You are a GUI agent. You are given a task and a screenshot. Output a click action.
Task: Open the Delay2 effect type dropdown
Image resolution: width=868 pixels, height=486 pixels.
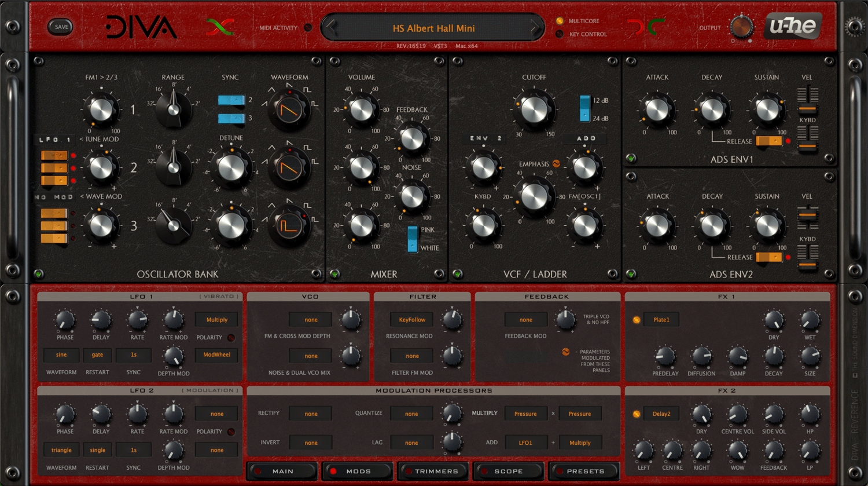tap(661, 414)
